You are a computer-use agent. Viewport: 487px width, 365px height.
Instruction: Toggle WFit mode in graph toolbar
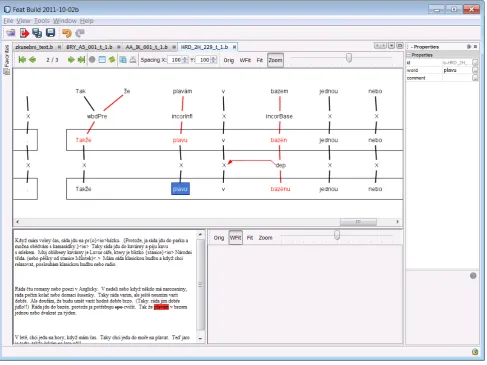click(x=245, y=60)
